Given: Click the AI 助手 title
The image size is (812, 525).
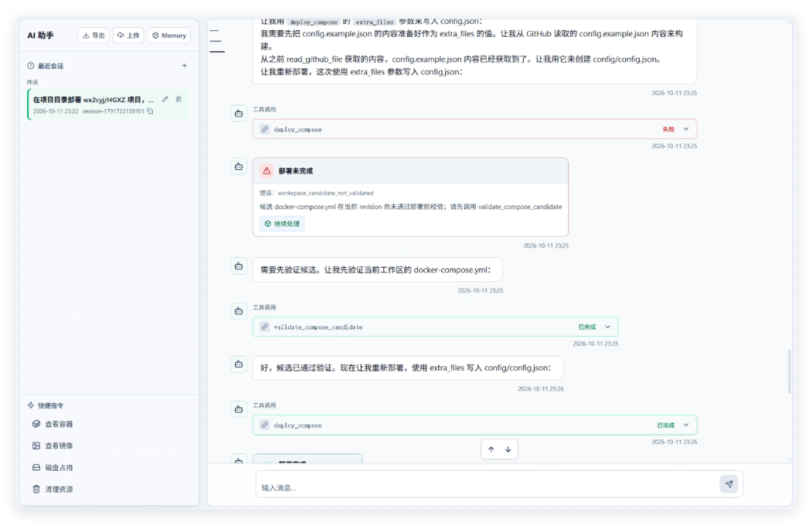Looking at the screenshot, I should pyautogui.click(x=41, y=35).
